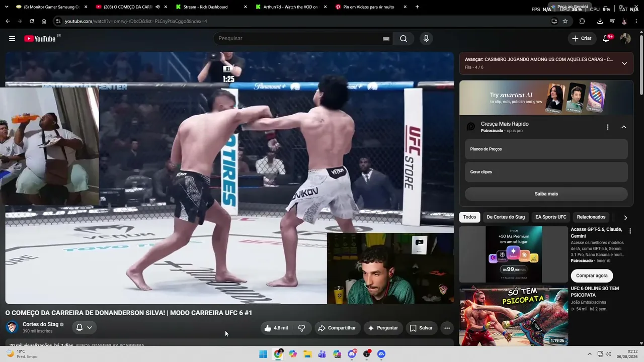Open a new browser tab

(417, 7)
